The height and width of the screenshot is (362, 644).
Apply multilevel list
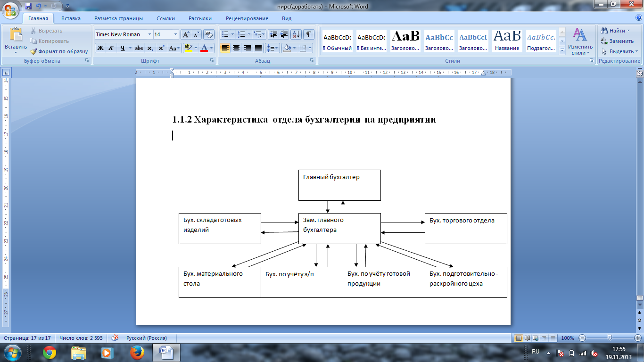(x=257, y=34)
